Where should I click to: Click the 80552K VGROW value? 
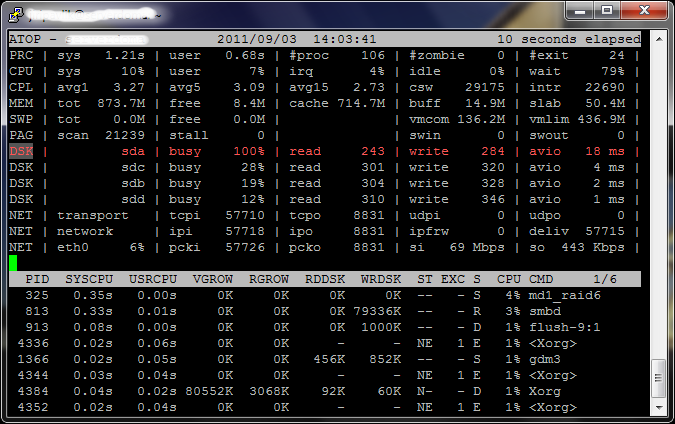[x=209, y=391]
